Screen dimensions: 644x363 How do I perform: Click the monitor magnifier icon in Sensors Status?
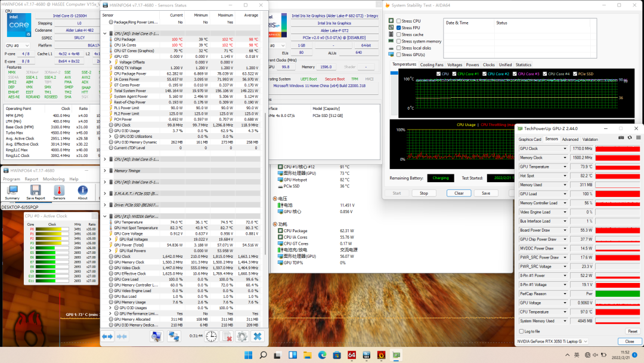[156, 336]
